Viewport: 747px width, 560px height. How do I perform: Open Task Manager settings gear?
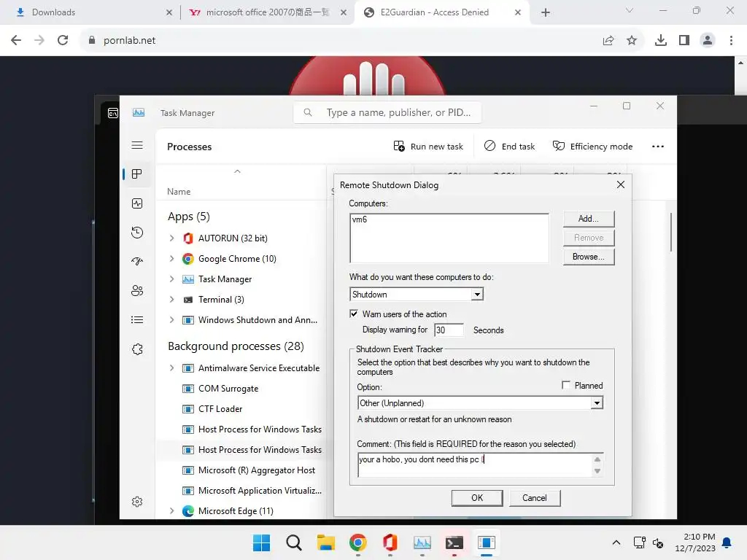tap(137, 502)
